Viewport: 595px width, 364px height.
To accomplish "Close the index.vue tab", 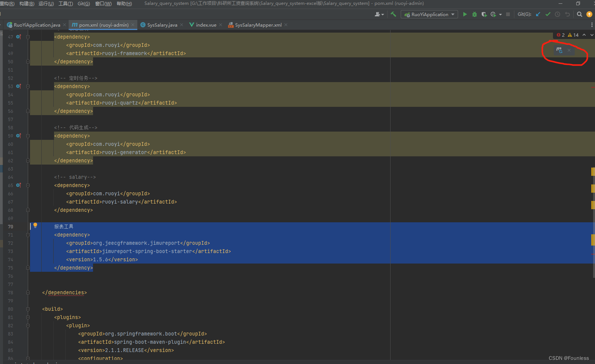I will tap(221, 25).
